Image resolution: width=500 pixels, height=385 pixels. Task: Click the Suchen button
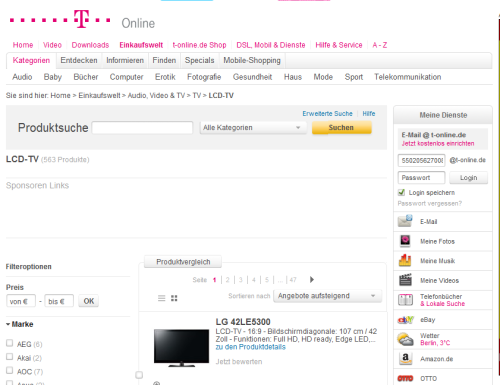tap(342, 128)
